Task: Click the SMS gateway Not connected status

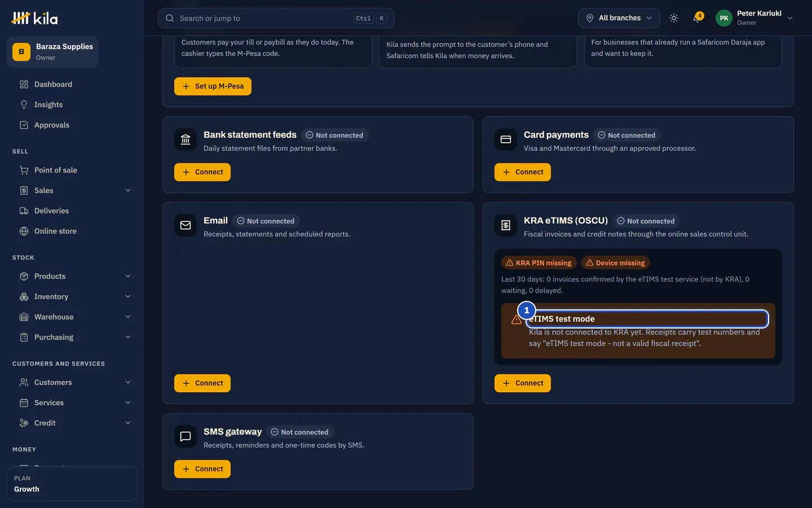Action: pos(299,432)
